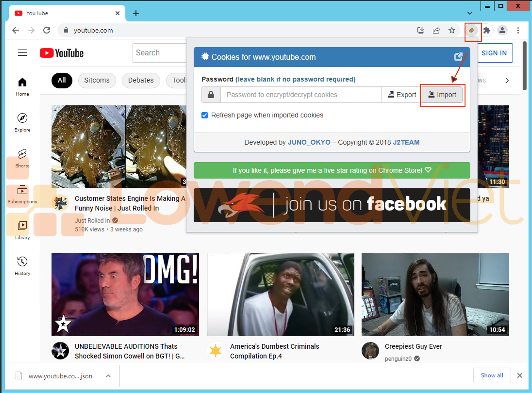Click the JUNO_OKYO developer link
The width and height of the screenshot is (532, 393).
click(x=309, y=142)
